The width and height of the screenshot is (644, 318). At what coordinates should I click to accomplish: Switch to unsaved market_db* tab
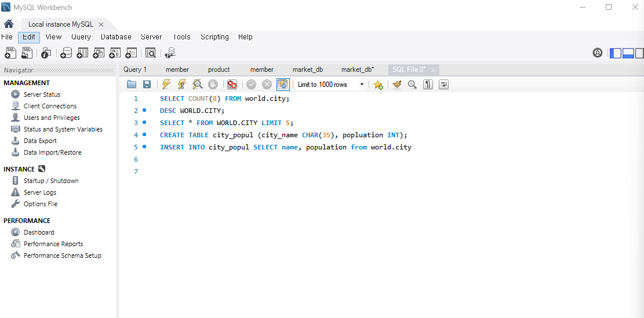(358, 70)
